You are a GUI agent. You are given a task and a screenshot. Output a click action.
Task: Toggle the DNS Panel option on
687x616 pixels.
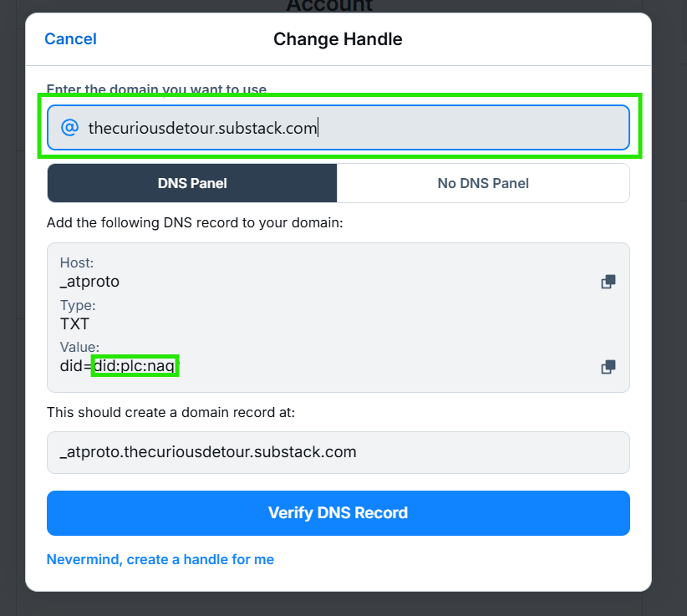(191, 182)
